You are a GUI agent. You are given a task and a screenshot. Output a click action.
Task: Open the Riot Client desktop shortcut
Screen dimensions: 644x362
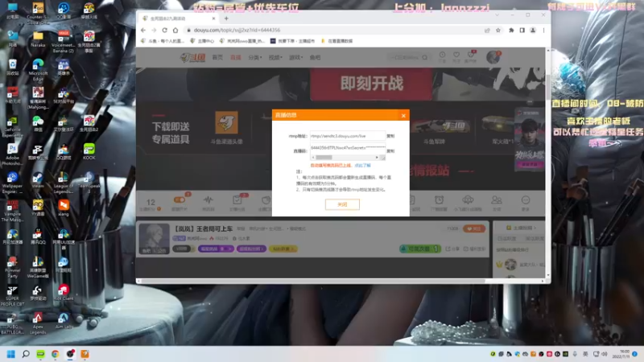click(x=64, y=292)
